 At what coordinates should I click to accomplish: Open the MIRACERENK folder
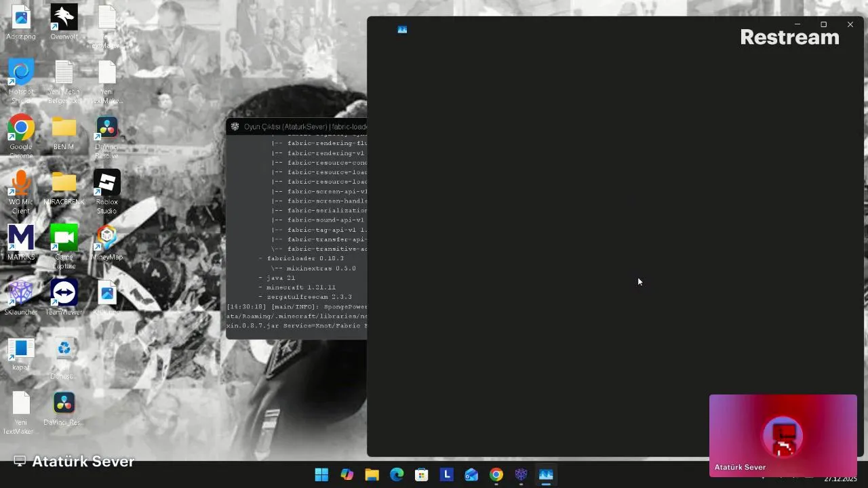[x=64, y=188]
